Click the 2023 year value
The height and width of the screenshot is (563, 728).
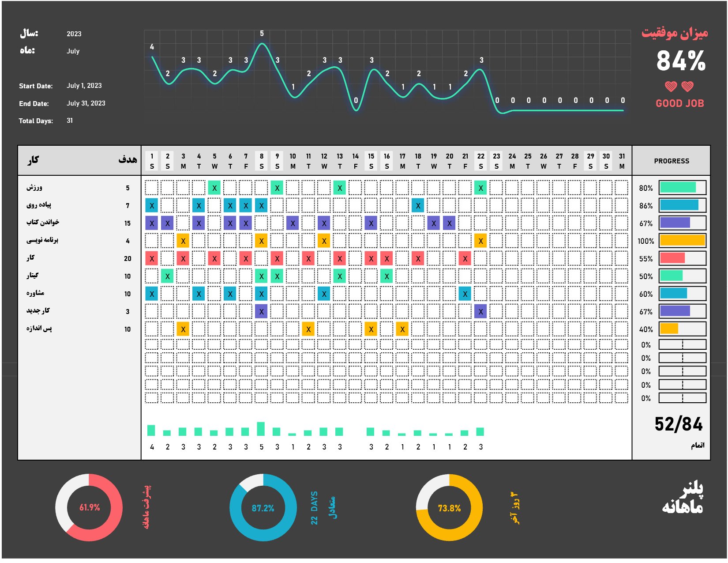(74, 34)
